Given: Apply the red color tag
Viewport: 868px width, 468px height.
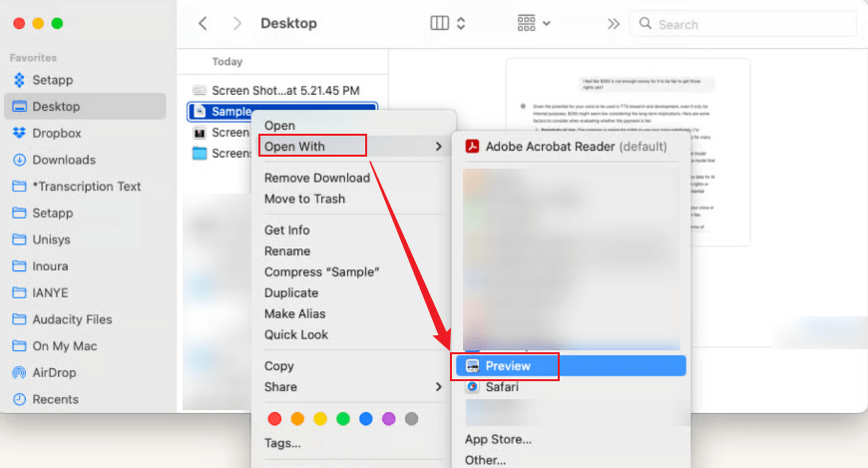Looking at the screenshot, I should click(274, 418).
